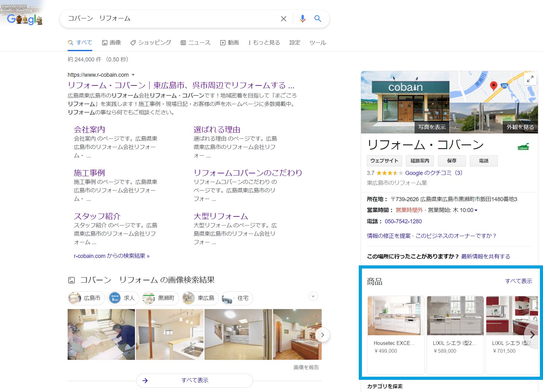Open the ツール menu
This screenshot has height=392, width=543.
click(318, 43)
